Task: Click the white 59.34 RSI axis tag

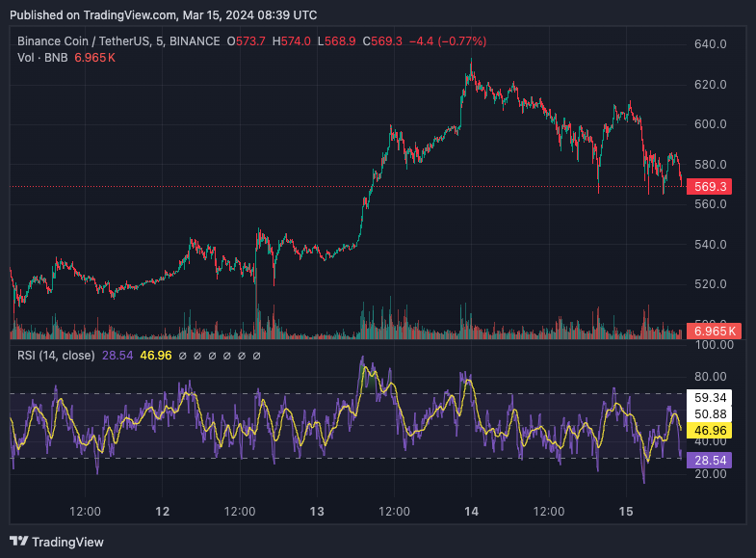Action: pos(706,397)
